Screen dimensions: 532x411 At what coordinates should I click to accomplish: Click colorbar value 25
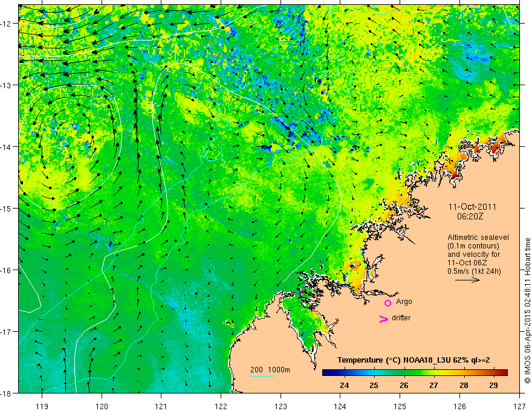374,386
